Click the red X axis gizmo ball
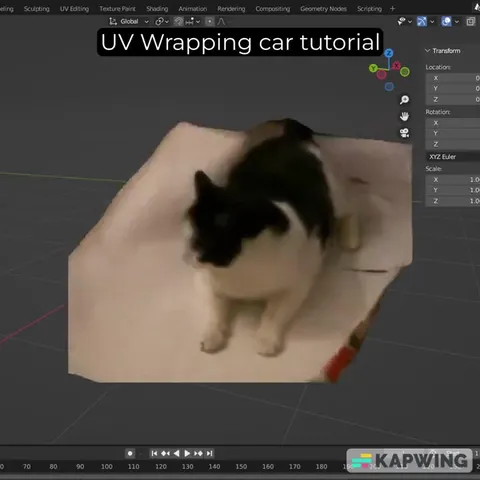480x480 pixels. pyautogui.click(x=396, y=65)
